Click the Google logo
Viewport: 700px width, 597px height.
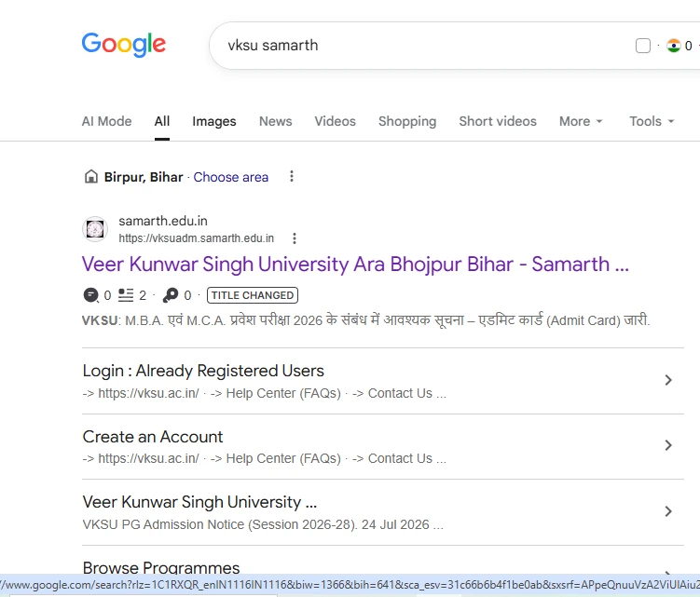coord(124,44)
